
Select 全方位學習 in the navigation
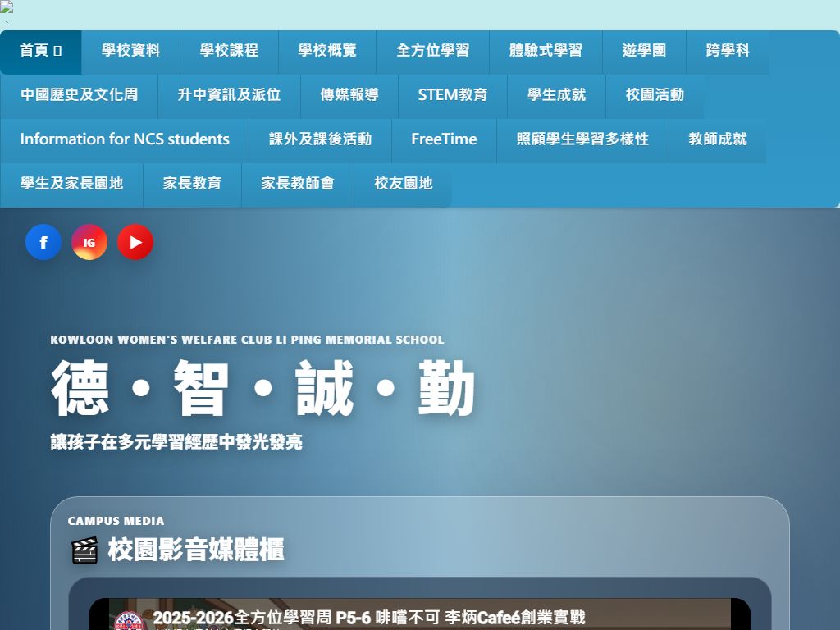[x=433, y=52]
